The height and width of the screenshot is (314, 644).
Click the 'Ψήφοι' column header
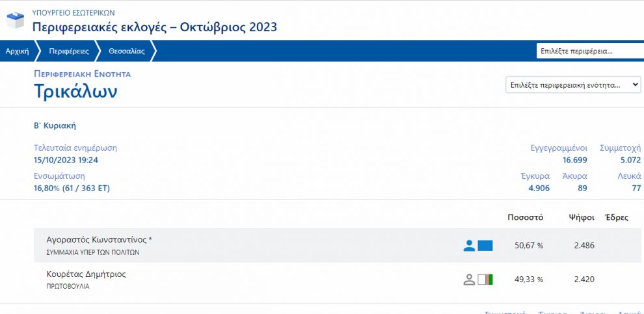581,217
